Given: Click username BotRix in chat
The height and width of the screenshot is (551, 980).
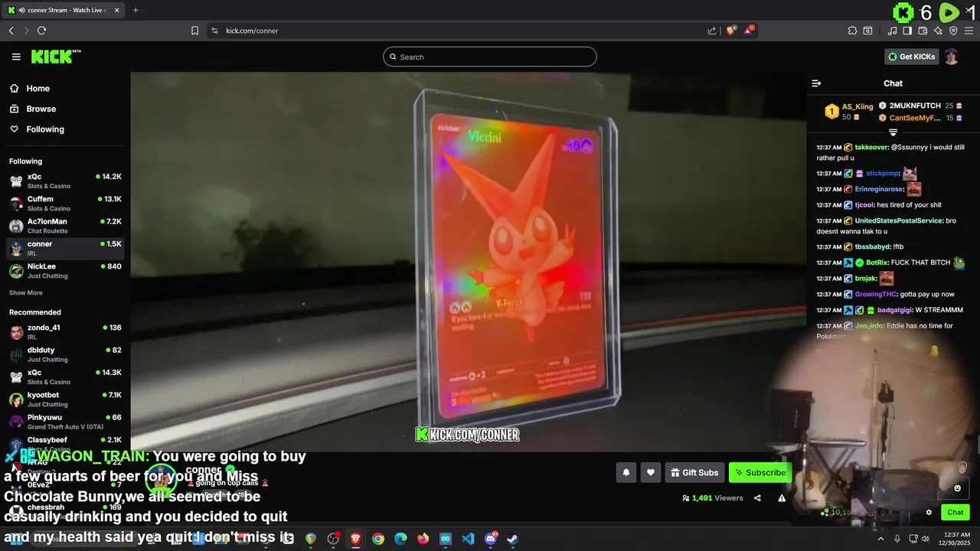Looking at the screenshot, I should [x=876, y=262].
